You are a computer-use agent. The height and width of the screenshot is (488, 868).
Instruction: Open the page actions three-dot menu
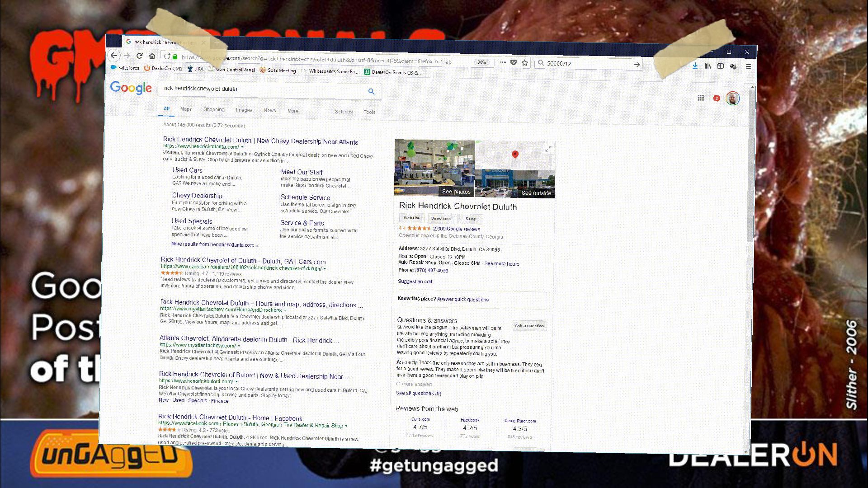pos(502,62)
